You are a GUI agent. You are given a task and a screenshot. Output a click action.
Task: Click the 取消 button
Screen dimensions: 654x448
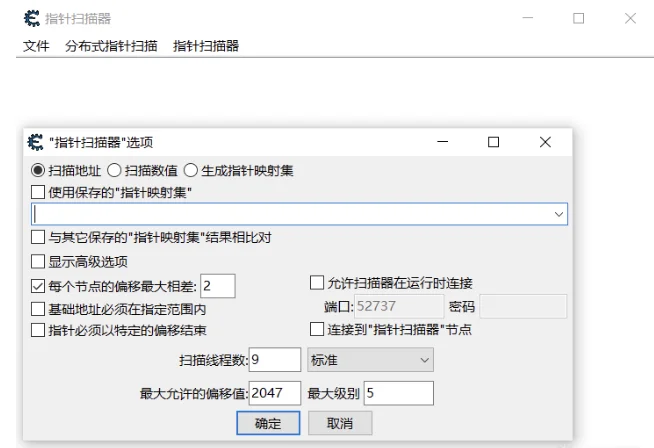coord(340,423)
